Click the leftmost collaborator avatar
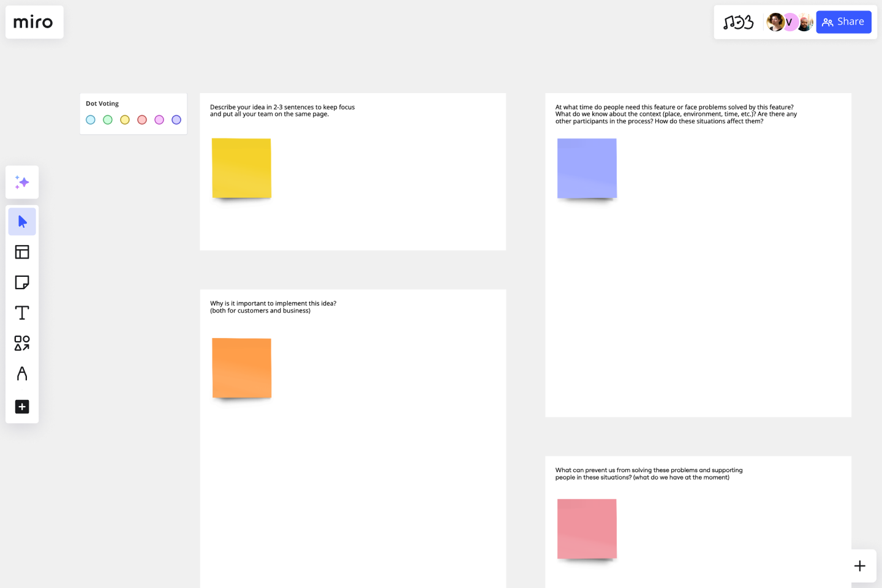The width and height of the screenshot is (882, 588). 775,21
